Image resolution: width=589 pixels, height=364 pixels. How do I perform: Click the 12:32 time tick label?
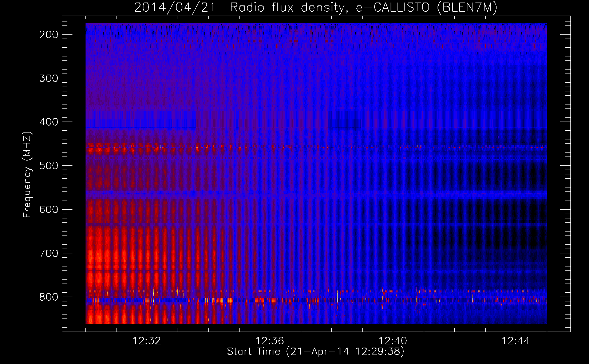click(147, 341)
